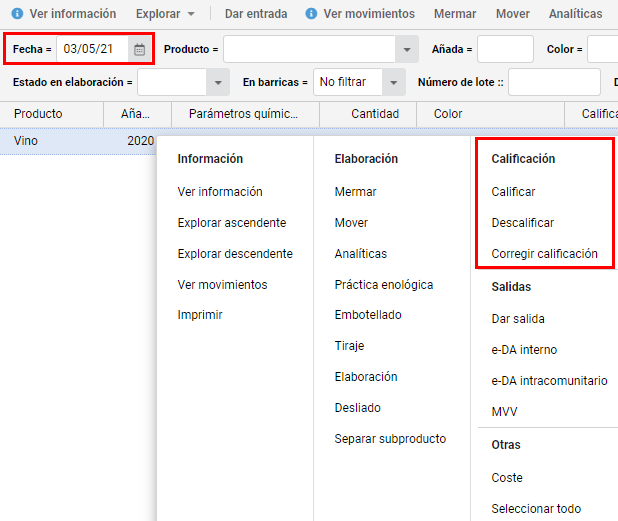
Task: Select Imprimir in the context menu
Action: [200, 315]
